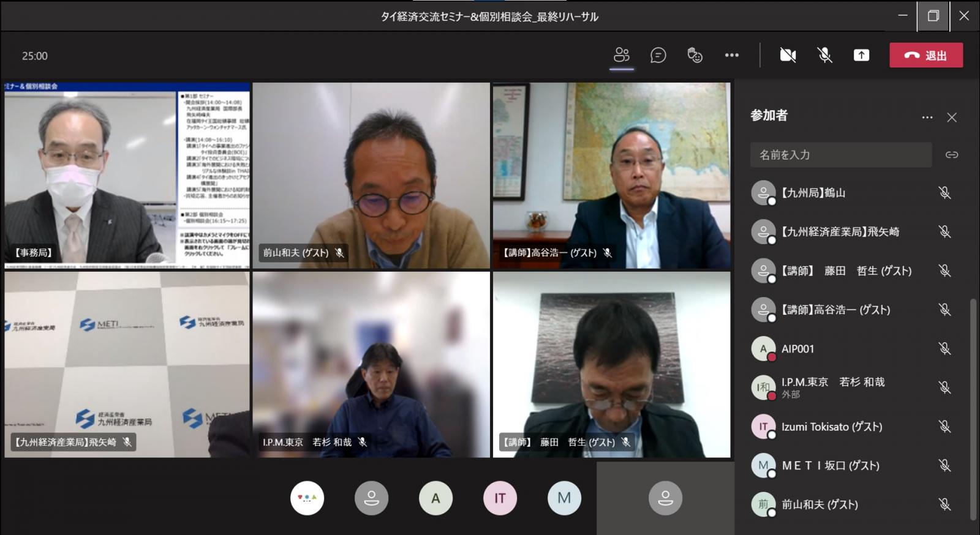Open the participants panel icon

(x=622, y=55)
